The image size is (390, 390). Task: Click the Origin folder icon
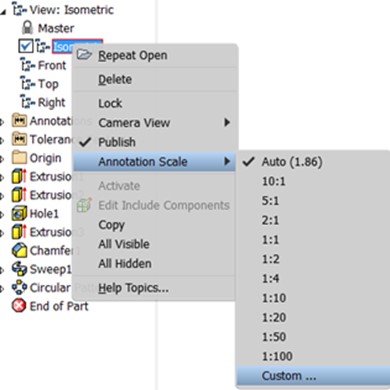[19, 158]
